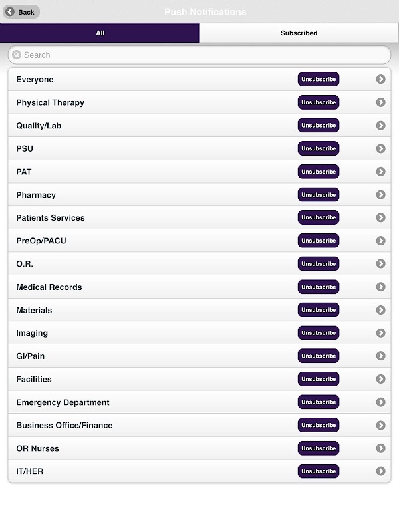Open details arrow for IT/HER
Screen dimensions: 399x532
pos(380,471)
